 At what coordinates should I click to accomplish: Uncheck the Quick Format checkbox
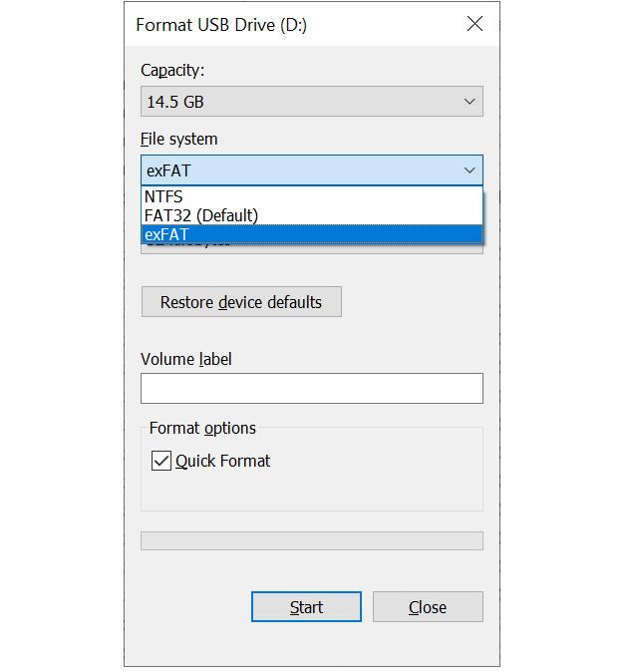161,462
